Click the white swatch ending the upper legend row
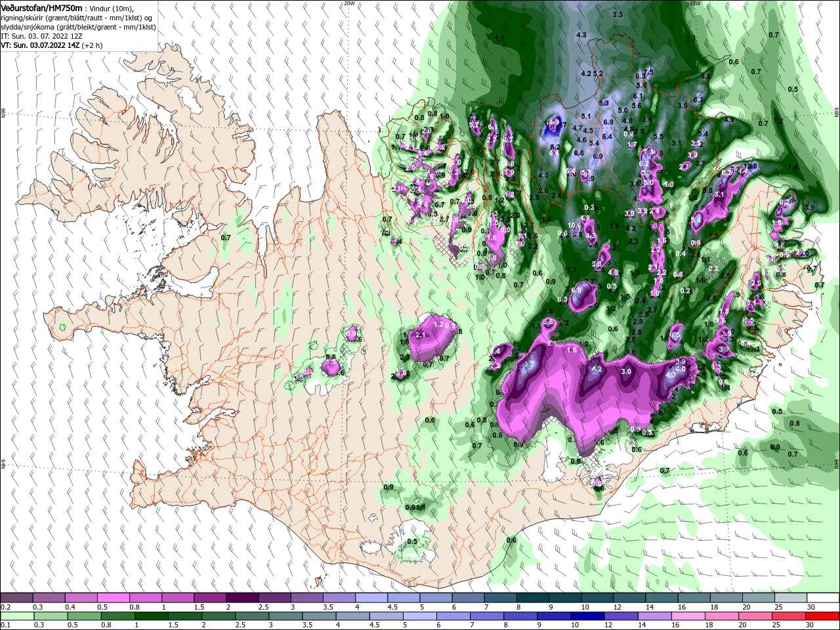The height and width of the screenshot is (630, 840). [823, 598]
